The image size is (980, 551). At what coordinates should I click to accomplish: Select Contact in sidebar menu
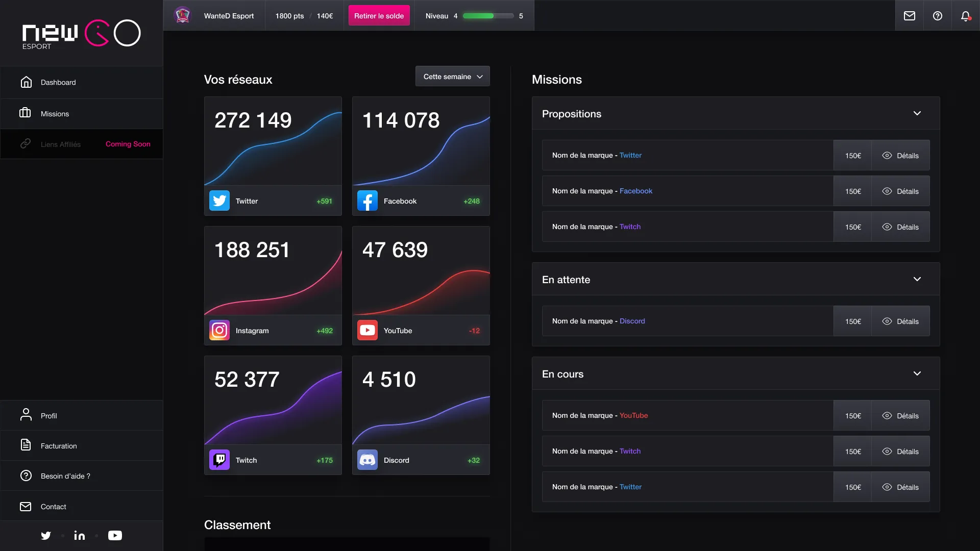(x=82, y=506)
